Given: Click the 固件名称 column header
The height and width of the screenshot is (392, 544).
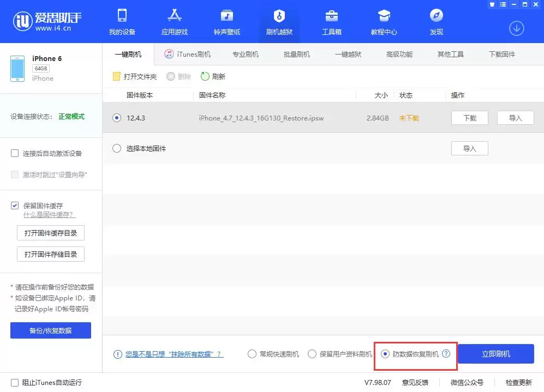Looking at the screenshot, I should pos(212,95).
